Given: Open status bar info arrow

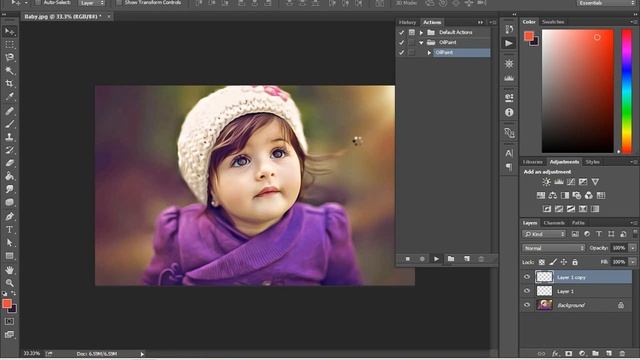Looking at the screenshot, I should 142,354.
